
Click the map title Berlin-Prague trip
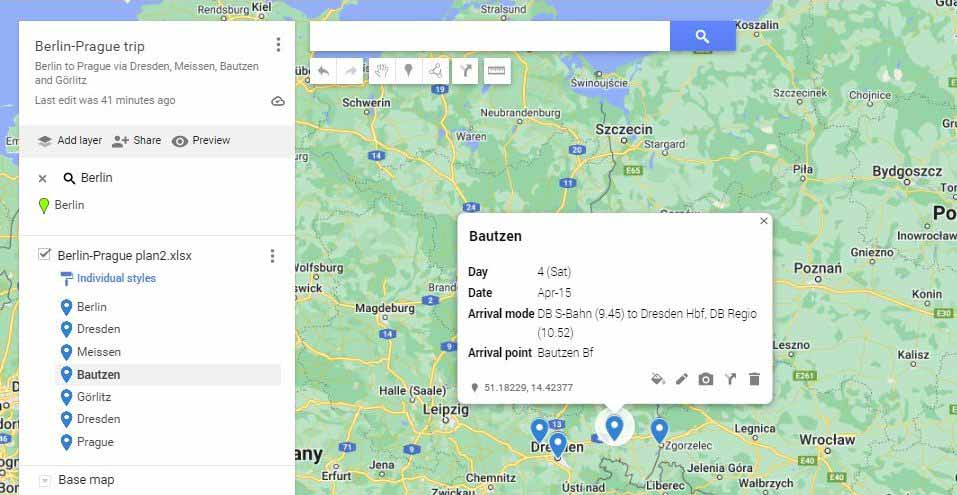[90, 46]
